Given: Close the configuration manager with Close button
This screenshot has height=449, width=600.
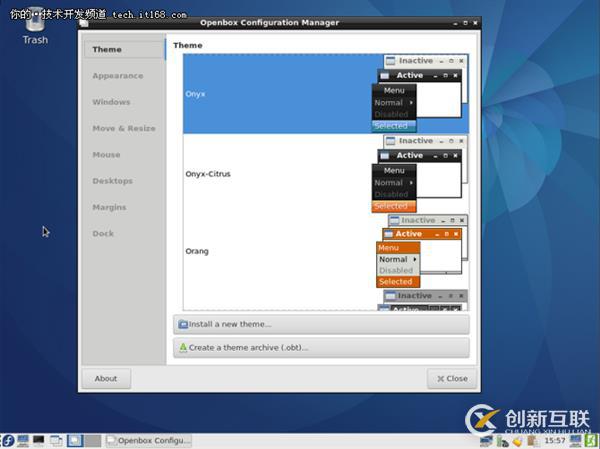Looking at the screenshot, I should coord(452,379).
